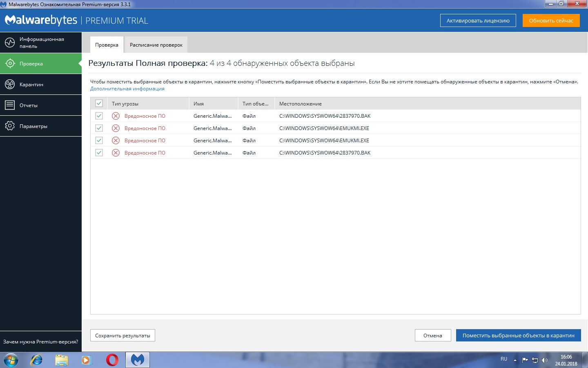The width and height of the screenshot is (588, 368).
Task: Sort by the Имя column header
Action: pyautogui.click(x=214, y=103)
